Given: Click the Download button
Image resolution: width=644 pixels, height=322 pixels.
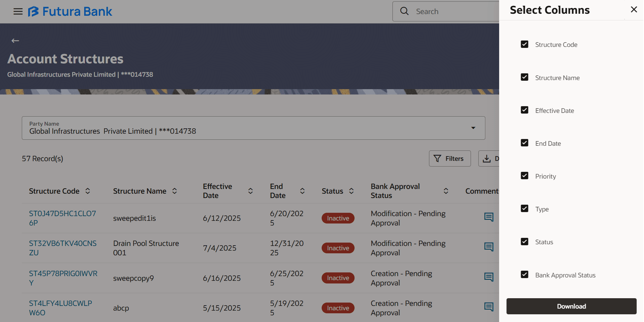Looking at the screenshot, I should [571, 306].
